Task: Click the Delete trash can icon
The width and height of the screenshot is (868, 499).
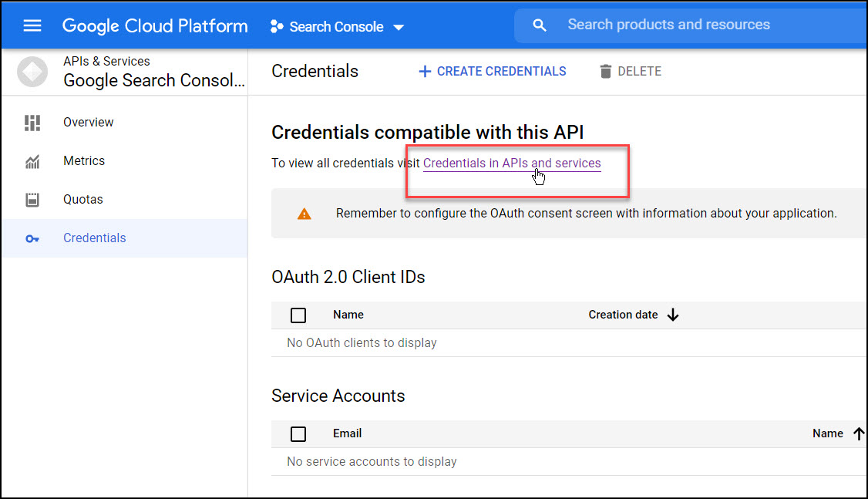Action: [606, 71]
